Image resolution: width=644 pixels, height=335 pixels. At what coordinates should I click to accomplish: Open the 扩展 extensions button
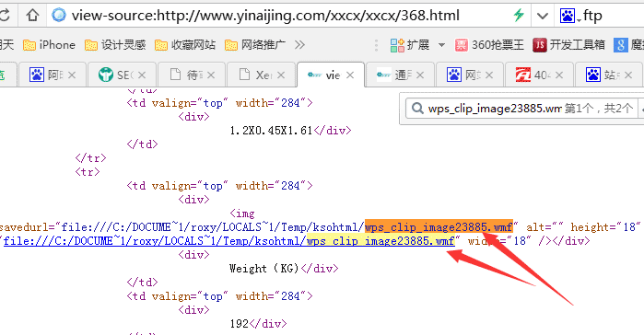[x=409, y=45]
